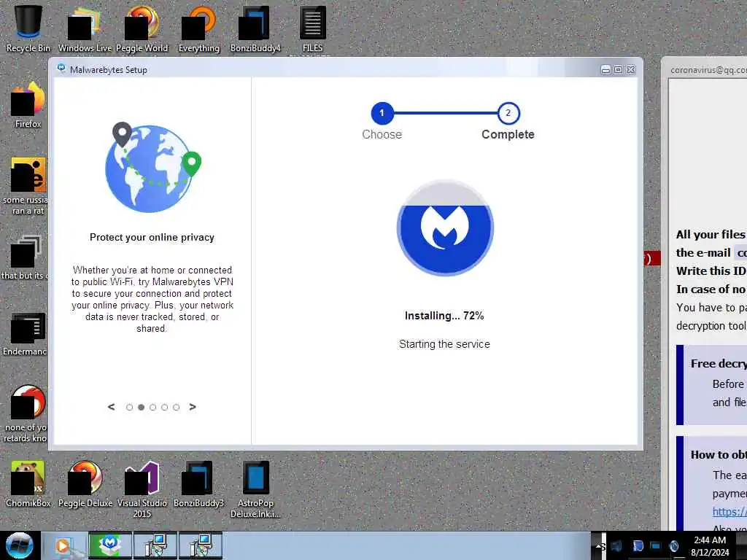
Task: Open the BonziBuddy3 desktop icon
Action: click(198, 484)
